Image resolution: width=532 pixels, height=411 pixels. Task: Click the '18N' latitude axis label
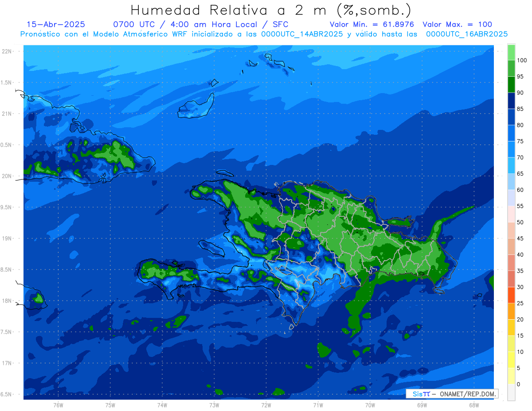click(7, 301)
